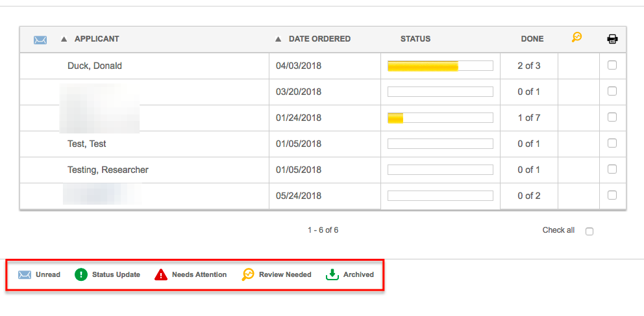Click the STATUS column header

tap(415, 39)
